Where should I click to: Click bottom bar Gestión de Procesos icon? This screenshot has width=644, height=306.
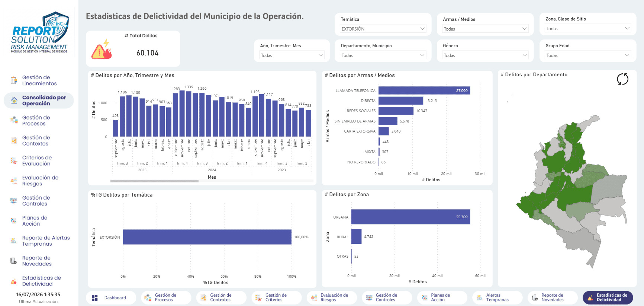tap(148, 297)
